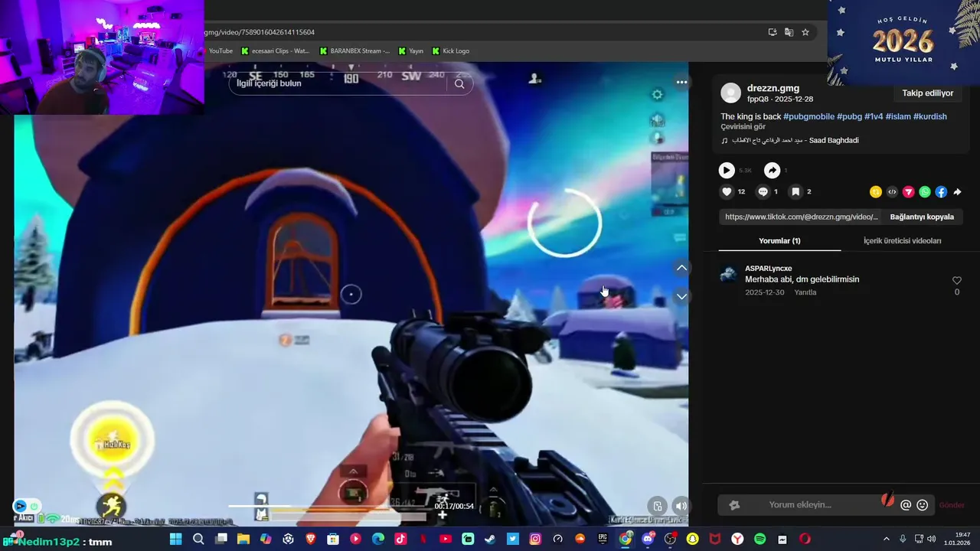This screenshot has height=551, width=980.
Task: Click the white play count icon beside 5.3K
Action: click(727, 171)
